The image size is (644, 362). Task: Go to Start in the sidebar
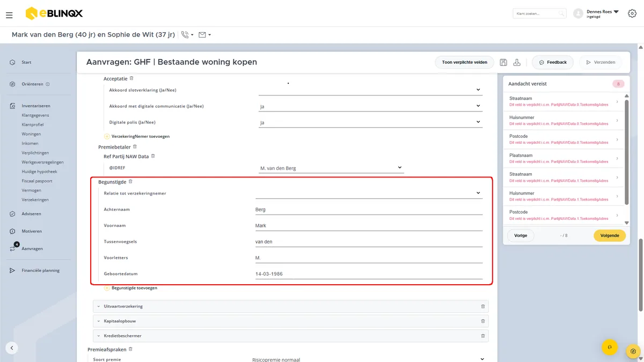pyautogui.click(x=26, y=62)
